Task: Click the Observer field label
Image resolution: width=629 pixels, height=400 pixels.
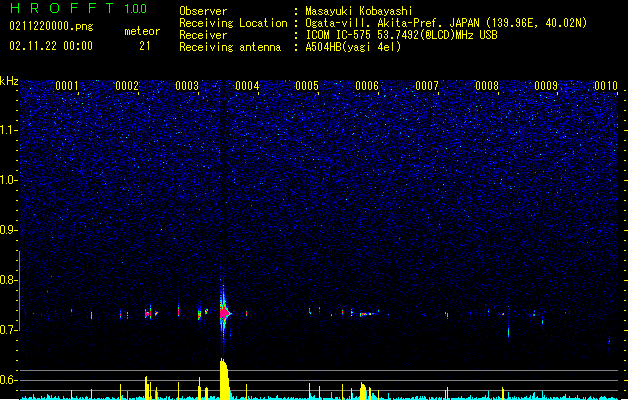Action: point(203,11)
